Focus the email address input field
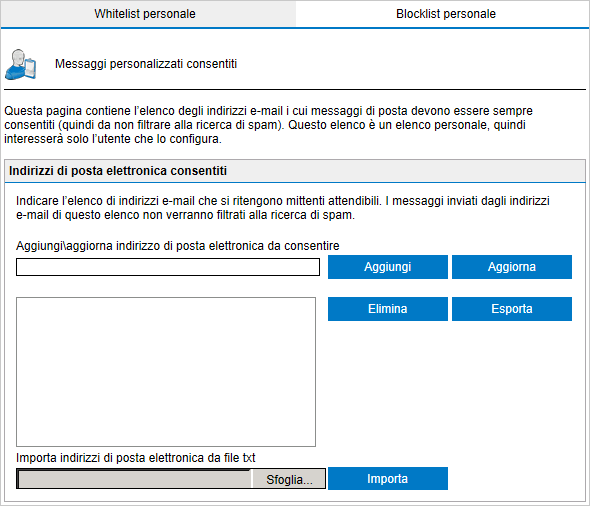 [x=168, y=267]
